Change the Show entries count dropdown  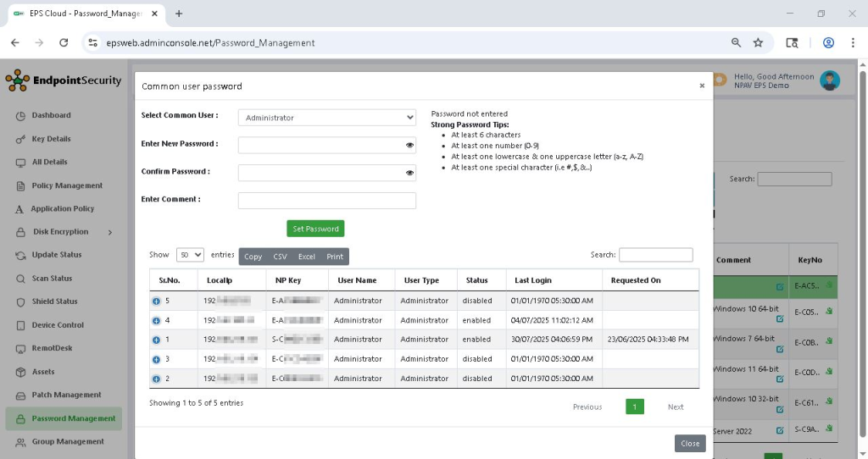[190, 255]
